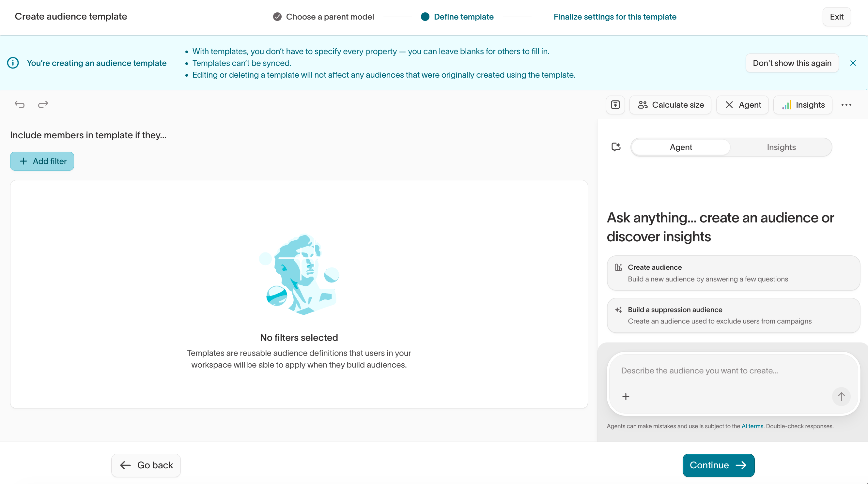Select the Create audience suggestion card
The height and width of the screenshot is (484, 868).
[733, 273]
